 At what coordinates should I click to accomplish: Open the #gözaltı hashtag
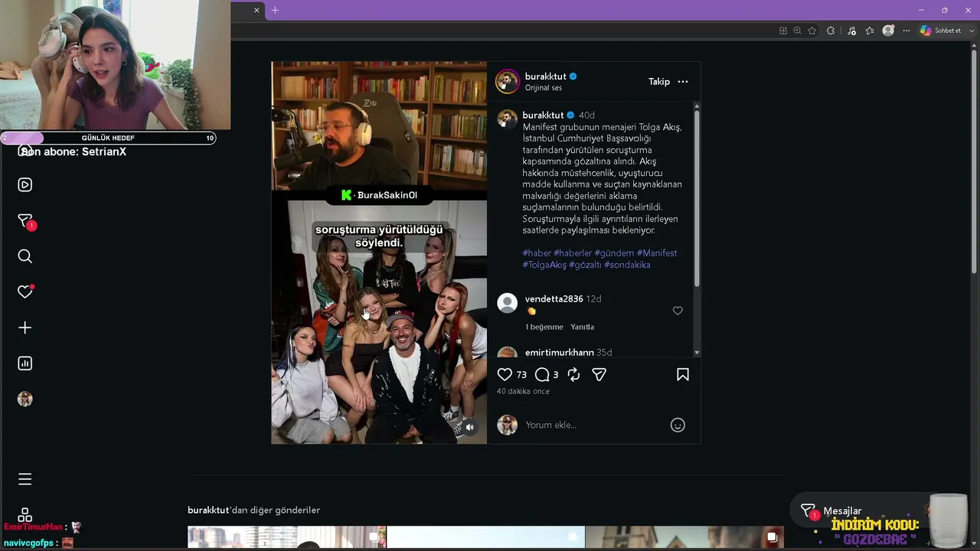click(x=585, y=265)
